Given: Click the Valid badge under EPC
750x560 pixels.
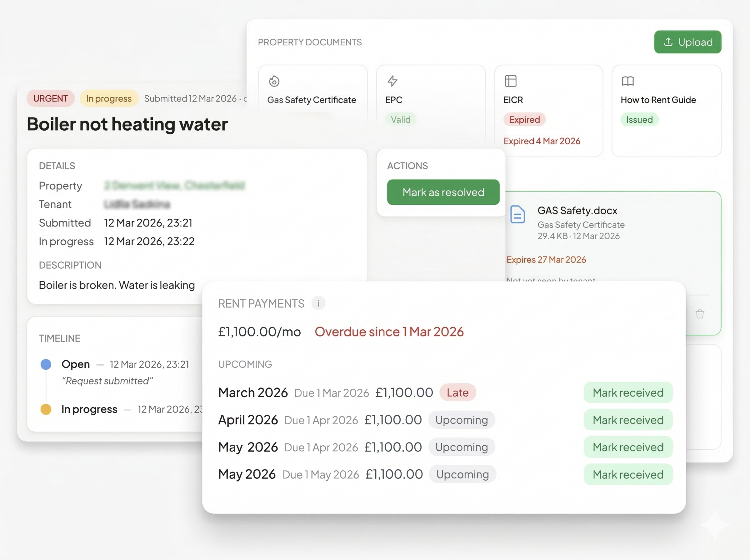Looking at the screenshot, I should click(400, 119).
